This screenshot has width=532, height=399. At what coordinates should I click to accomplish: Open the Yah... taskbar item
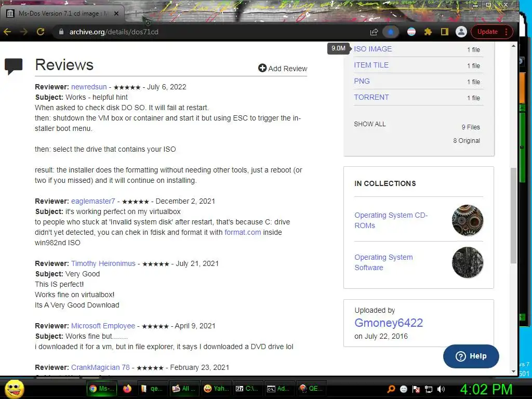217,389
